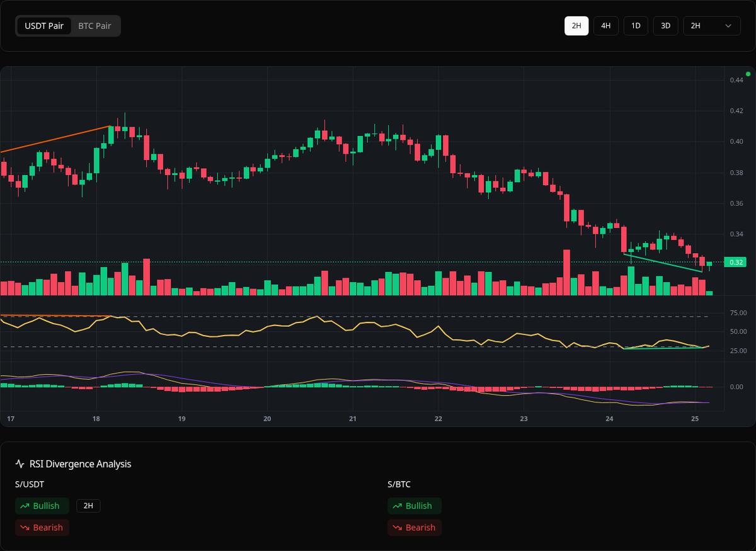Click the date 21 on time axis
Screen dimensions: 756x551
353,419
